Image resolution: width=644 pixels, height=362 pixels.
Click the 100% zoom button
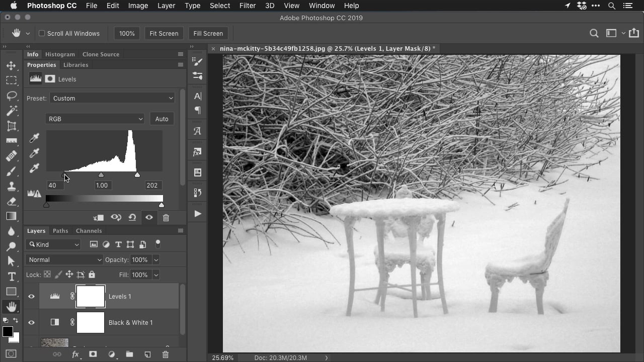tap(127, 33)
